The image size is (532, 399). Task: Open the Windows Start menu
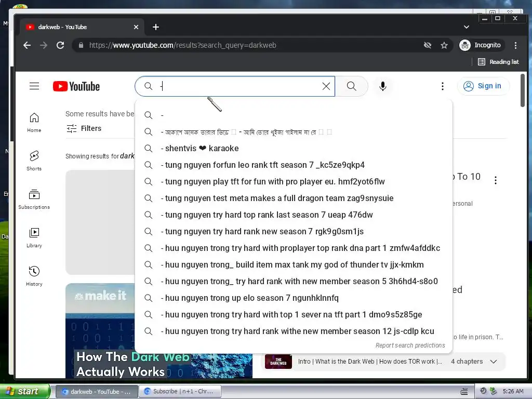pyautogui.click(x=25, y=391)
